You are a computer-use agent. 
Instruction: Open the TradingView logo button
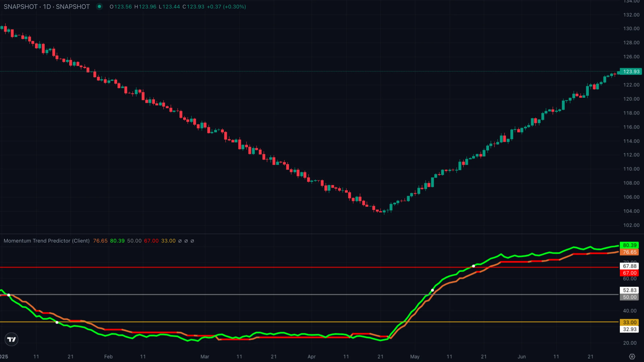pyautogui.click(x=11, y=339)
